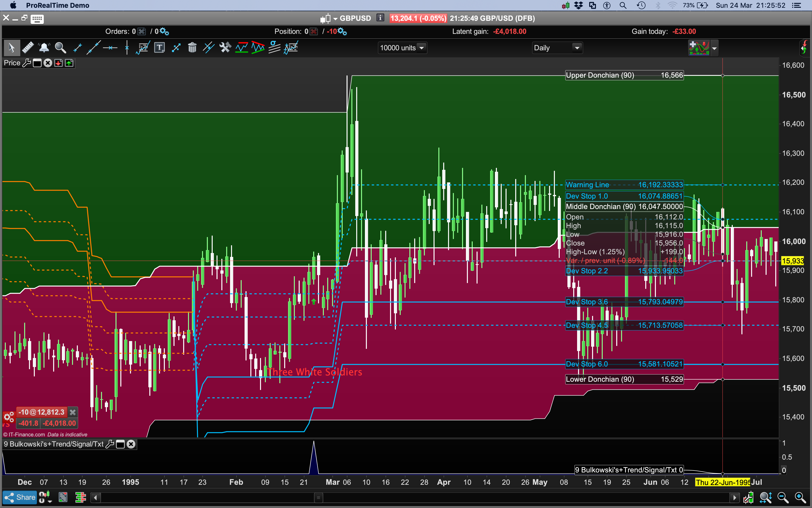Screen dimensions: 812x508
Task: Open position settings gears icon
Action: pos(342,32)
